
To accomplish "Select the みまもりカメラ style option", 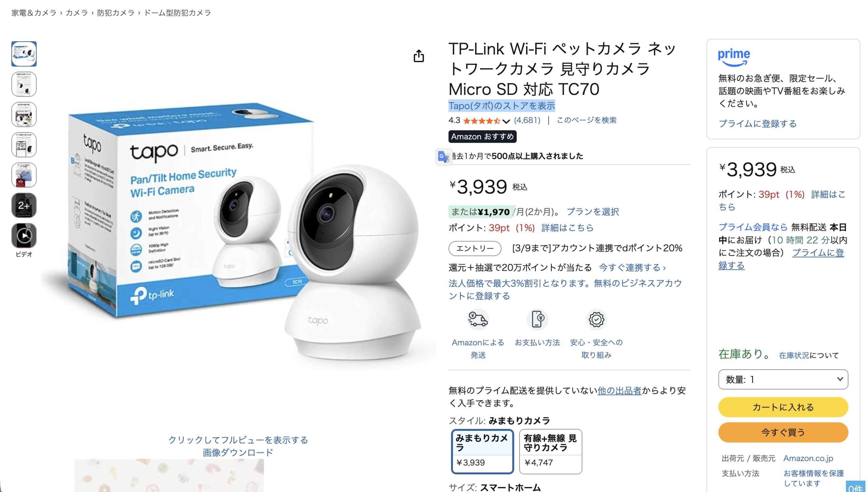I will (482, 451).
